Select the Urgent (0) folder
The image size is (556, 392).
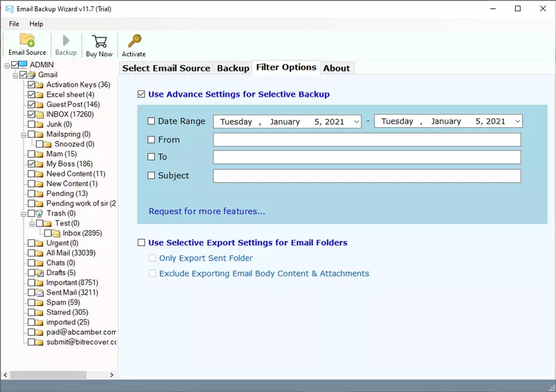tap(63, 243)
